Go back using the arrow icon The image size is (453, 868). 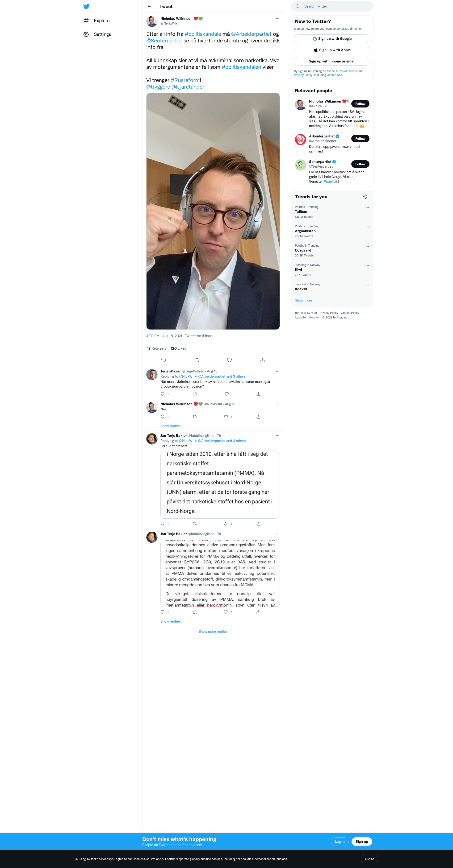click(149, 6)
